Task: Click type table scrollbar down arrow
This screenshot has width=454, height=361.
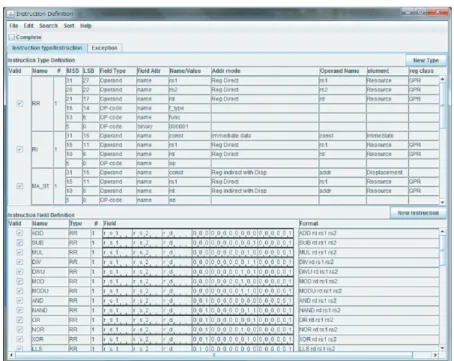Action: [x=442, y=202]
